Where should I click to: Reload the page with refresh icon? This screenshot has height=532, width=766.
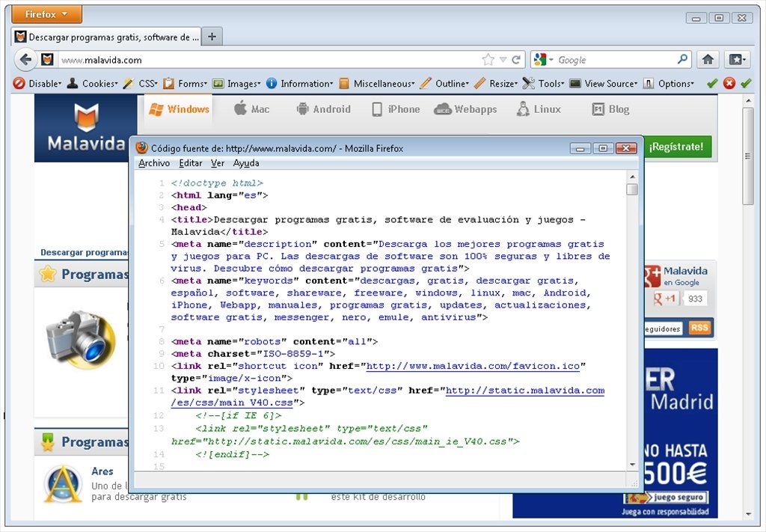[516, 60]
